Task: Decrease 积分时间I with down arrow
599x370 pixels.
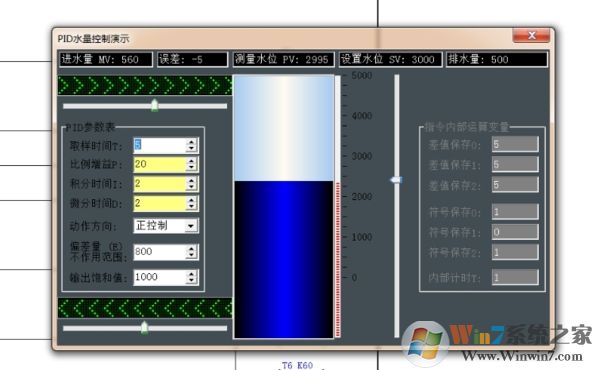Action: coord(191,187)
